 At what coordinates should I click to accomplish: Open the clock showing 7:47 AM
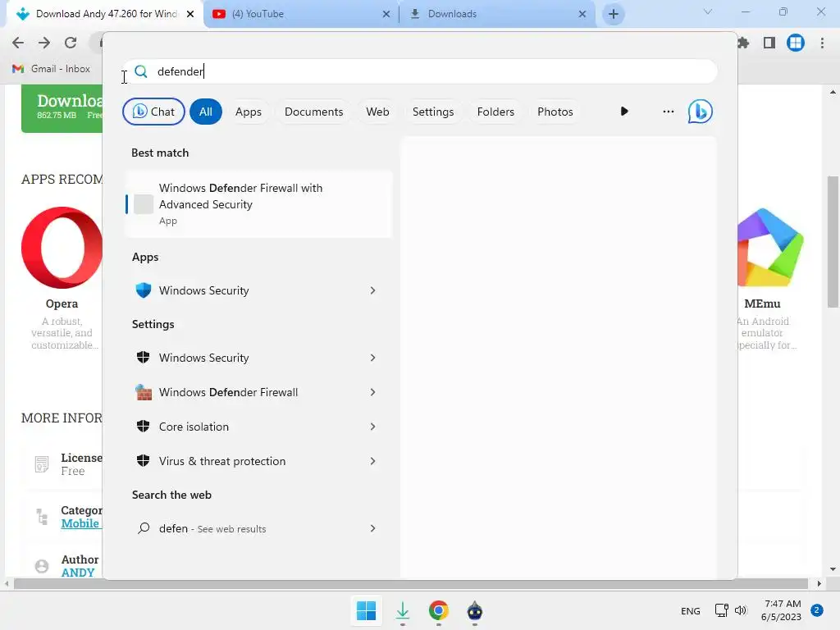pos(782,610)
